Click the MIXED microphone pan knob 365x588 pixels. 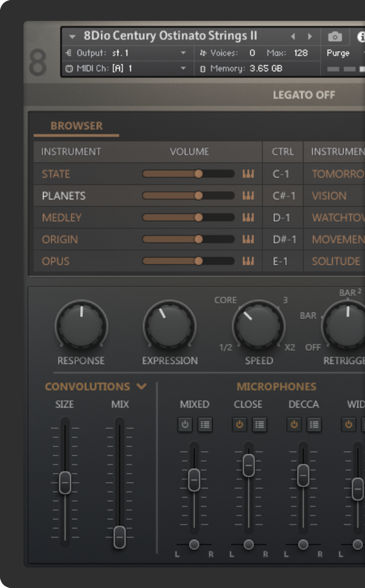[194, 544]
